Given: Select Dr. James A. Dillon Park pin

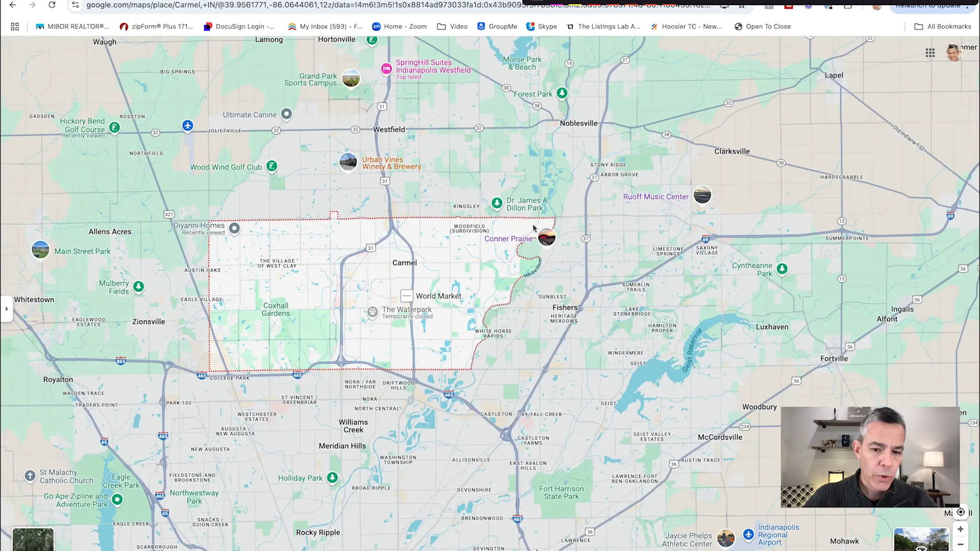Looking at the screenshot, I should (x=497, y=204).
